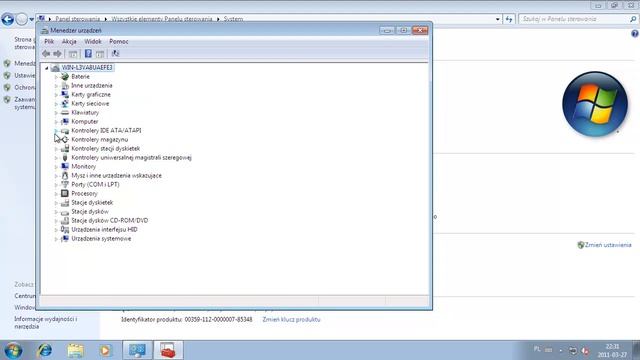This screenshot has height=360, width=640.
Task: Select Kontrolery uniwersalnej magistrali szeregowej row
Action: [131, 157]
